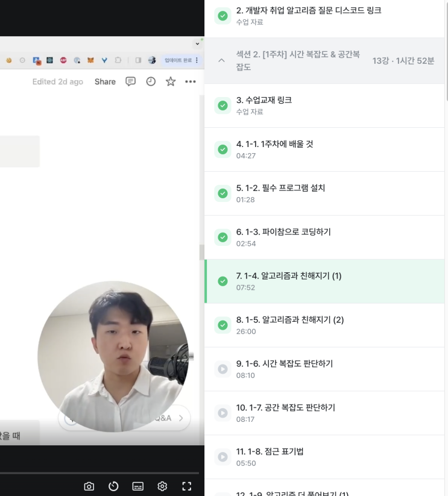The height and width of the screenshot is (496, 448).
Task: Open lesson 10. 1-7. 공간 복잡도 판단하기
Action: tap(324, 413)
